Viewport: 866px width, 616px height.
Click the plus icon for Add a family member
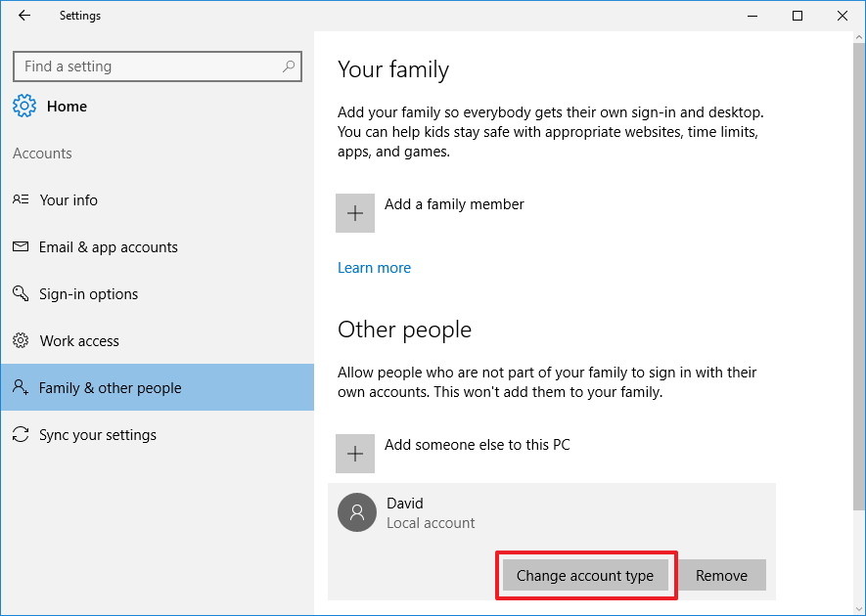pyautogui.click(x=355, y=213)
